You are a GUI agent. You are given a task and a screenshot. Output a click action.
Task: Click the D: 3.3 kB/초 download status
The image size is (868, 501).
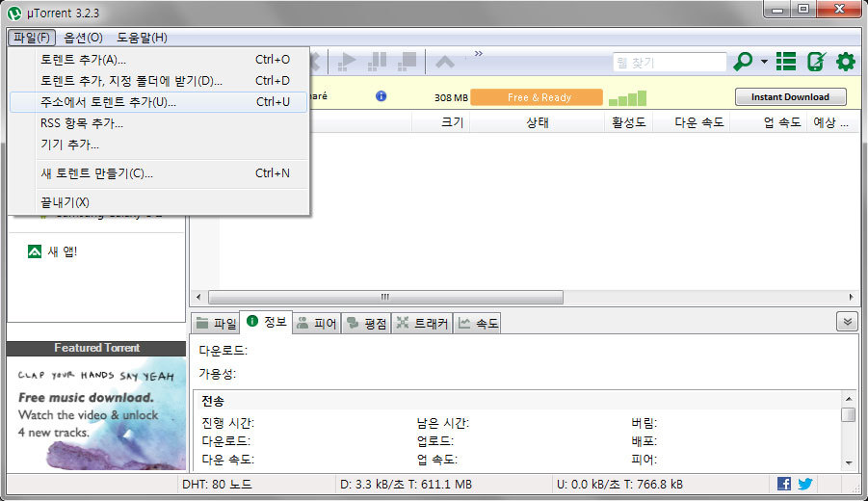click(406, 485)
